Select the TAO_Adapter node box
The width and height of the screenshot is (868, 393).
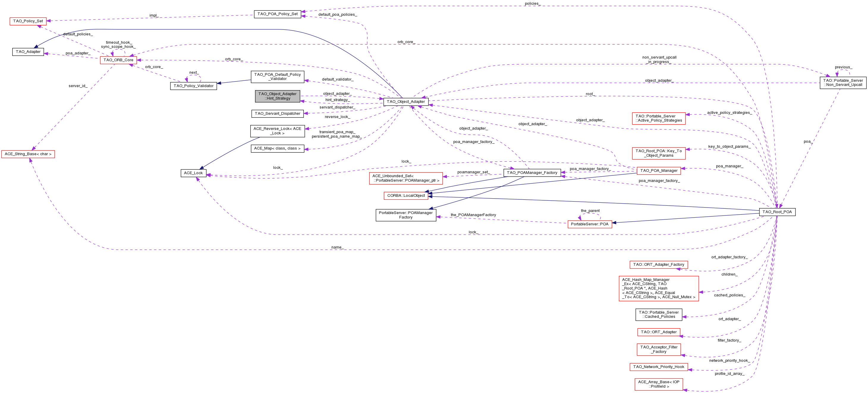coord(28,52)
